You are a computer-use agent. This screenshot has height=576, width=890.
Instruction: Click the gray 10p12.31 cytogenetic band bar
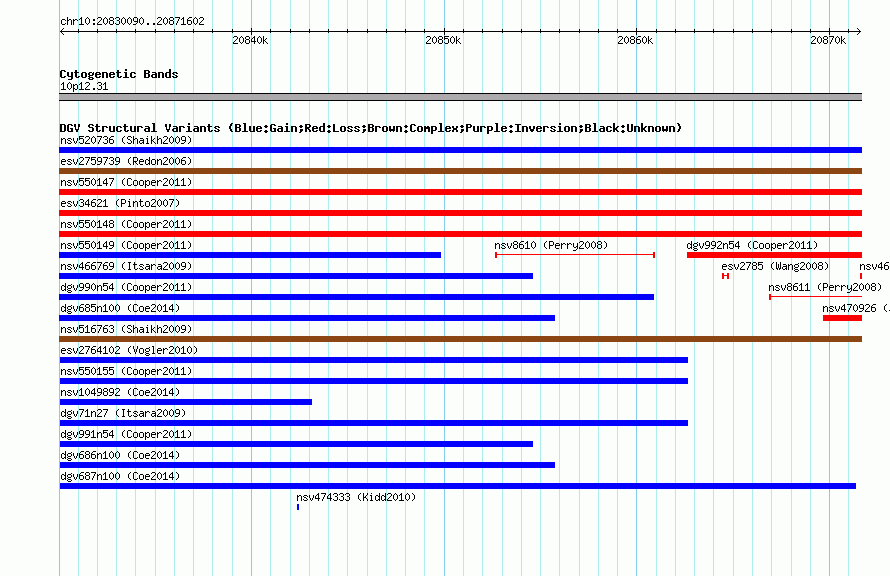(x=460, y=97)
